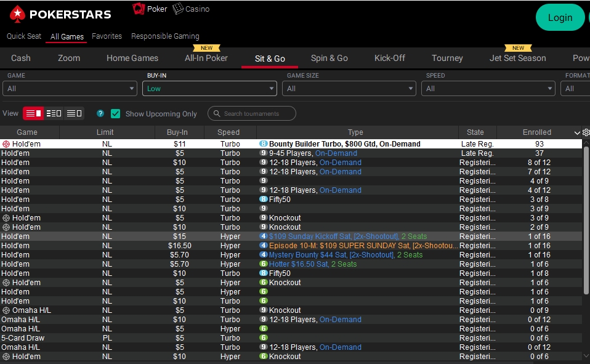This screenshot has width=590, height=364.
Task: Click bounty icon on $10 Turbo Knockout Hold'em row
Action: pos(6,227)
